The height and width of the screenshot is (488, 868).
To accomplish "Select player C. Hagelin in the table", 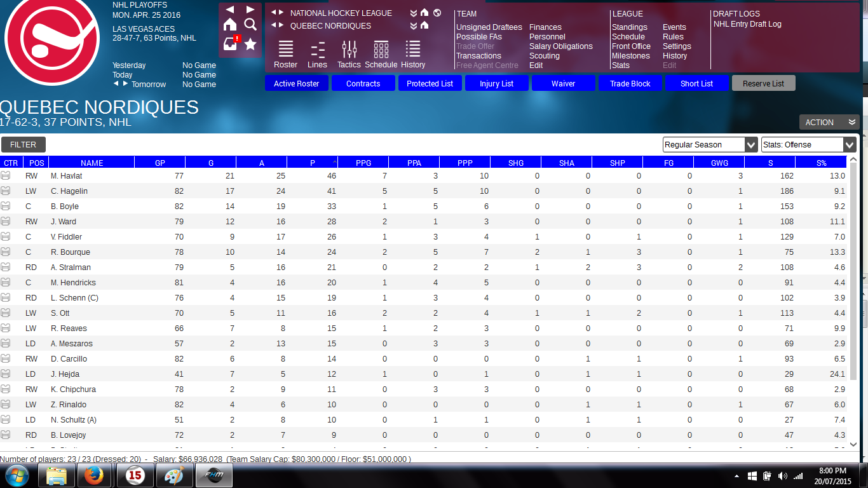I will click(x=69, y=191).
